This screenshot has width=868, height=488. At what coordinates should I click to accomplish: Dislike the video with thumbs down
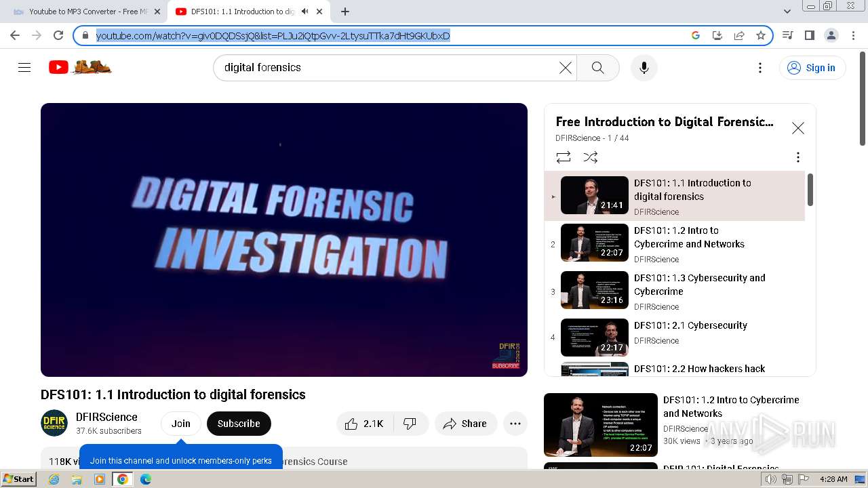coord(410,424)
